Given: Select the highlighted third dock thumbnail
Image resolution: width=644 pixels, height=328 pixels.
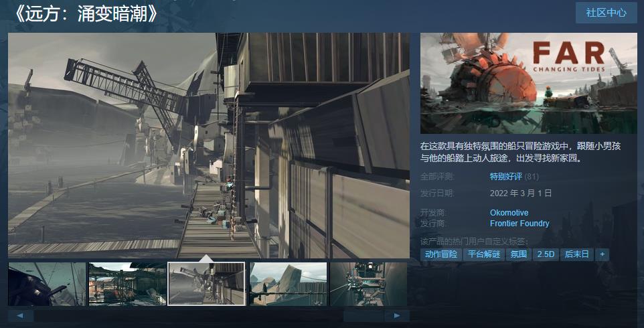Looking at the screenshot, I should coord(207,284).
